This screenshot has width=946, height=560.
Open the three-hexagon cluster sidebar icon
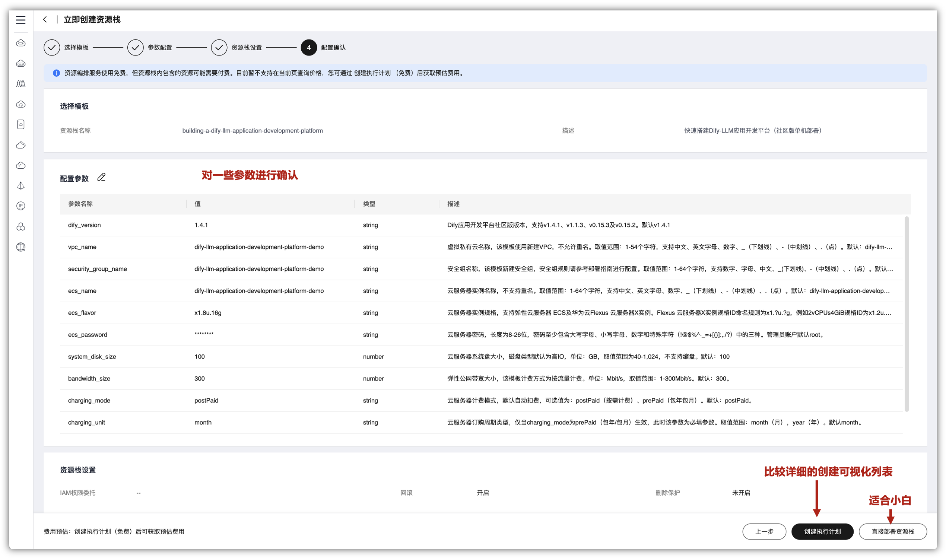pos(21,226)
